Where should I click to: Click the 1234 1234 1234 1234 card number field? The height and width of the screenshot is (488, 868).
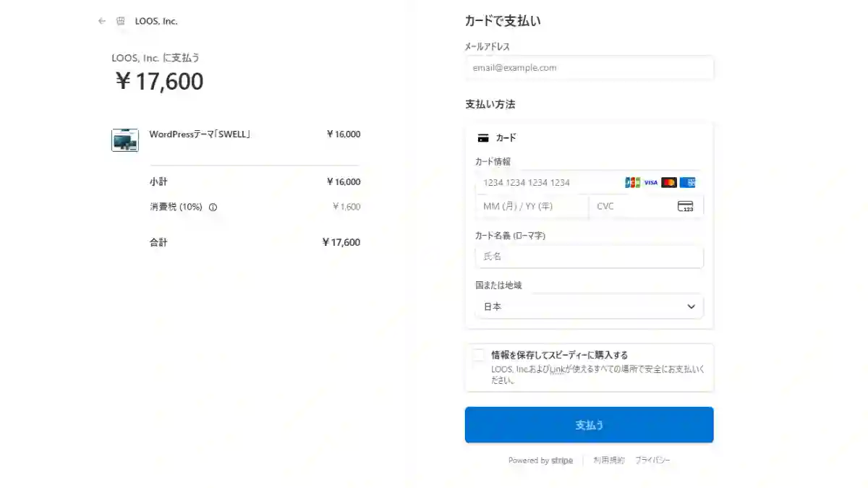550,182
